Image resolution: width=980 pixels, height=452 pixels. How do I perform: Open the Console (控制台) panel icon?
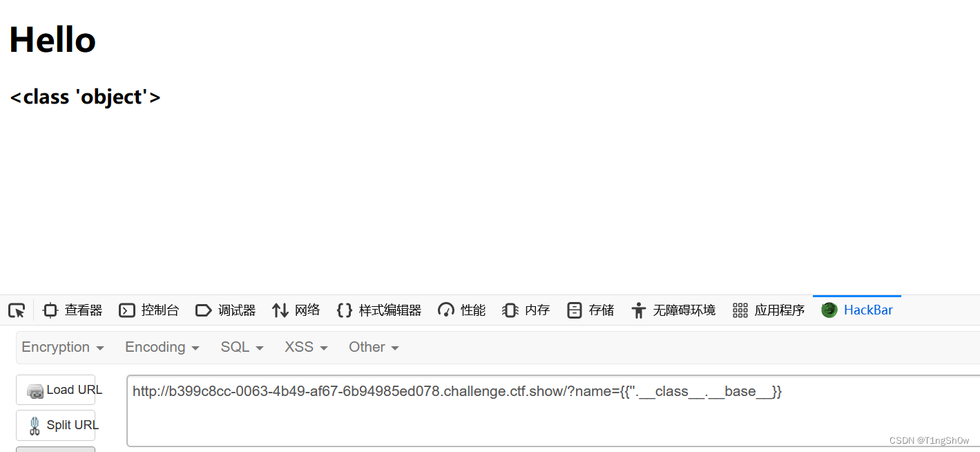pyautogui.click(x=127, y=310)
